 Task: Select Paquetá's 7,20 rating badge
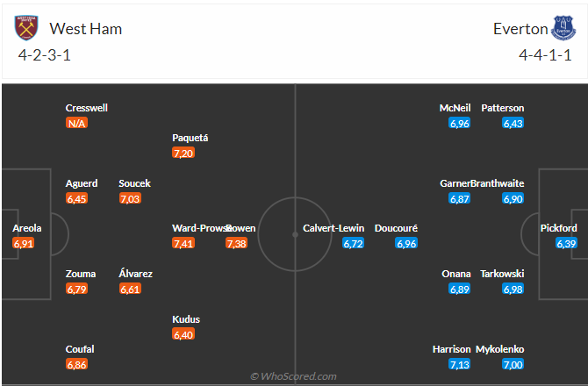click(183, 153)
